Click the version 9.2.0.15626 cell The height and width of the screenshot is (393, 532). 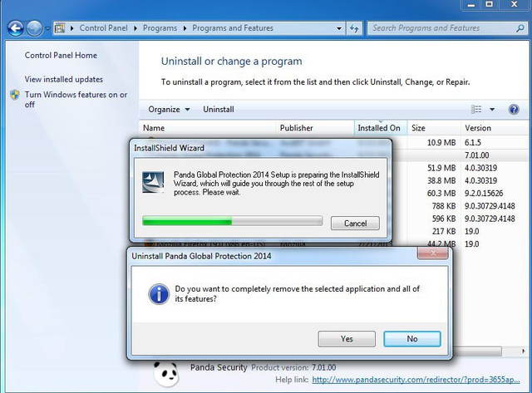tap(484, 194)
